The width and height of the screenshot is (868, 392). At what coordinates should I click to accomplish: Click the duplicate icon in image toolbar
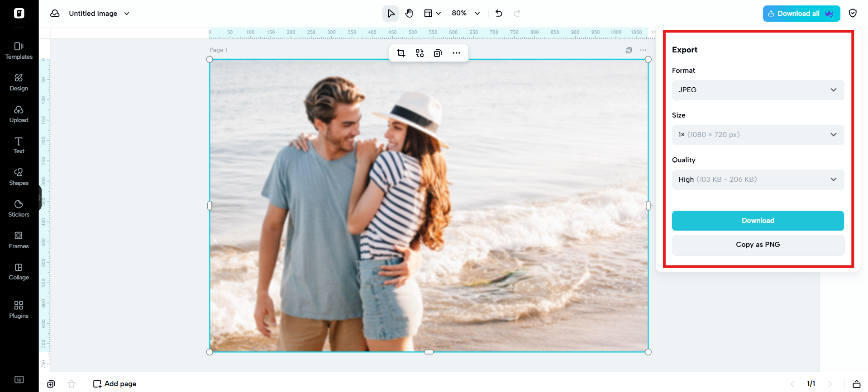click(438, 53)
